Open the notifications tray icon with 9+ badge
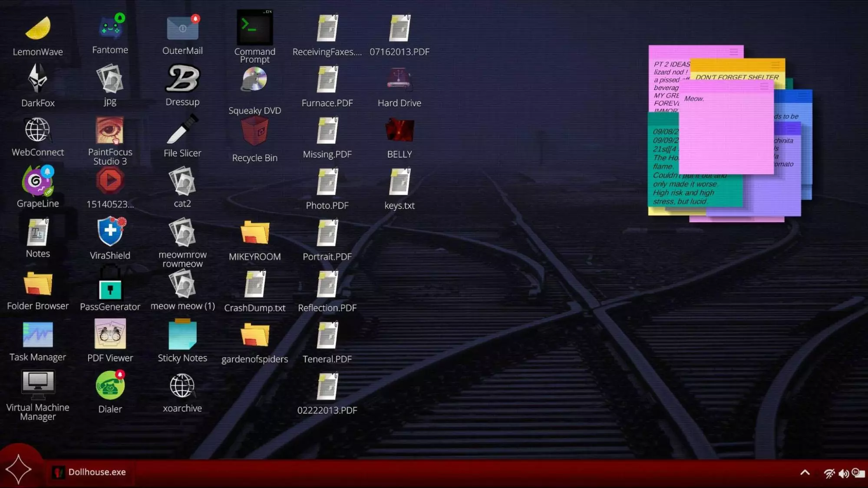 click(858, 473)
